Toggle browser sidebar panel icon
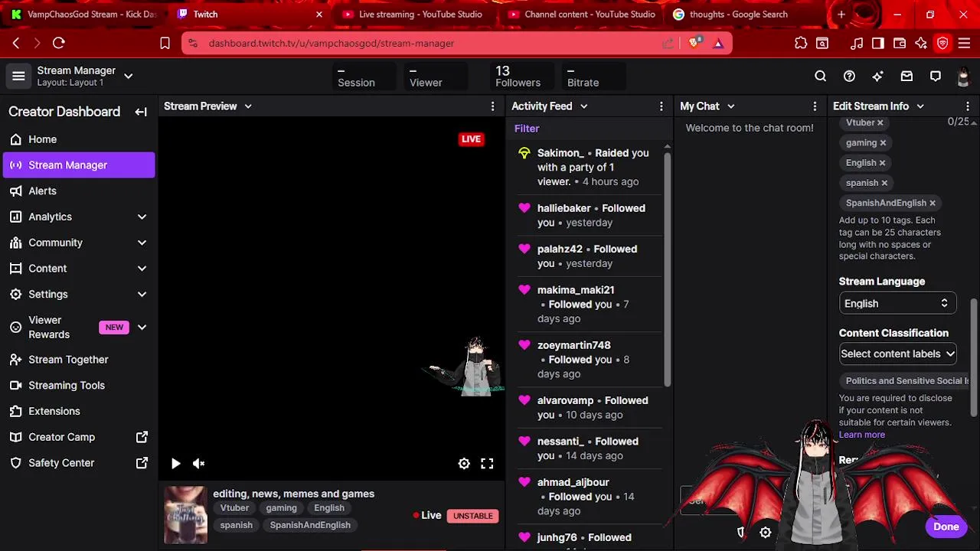Image resolution: width=980 pixels, height=551 pixels. click(878, 43)
